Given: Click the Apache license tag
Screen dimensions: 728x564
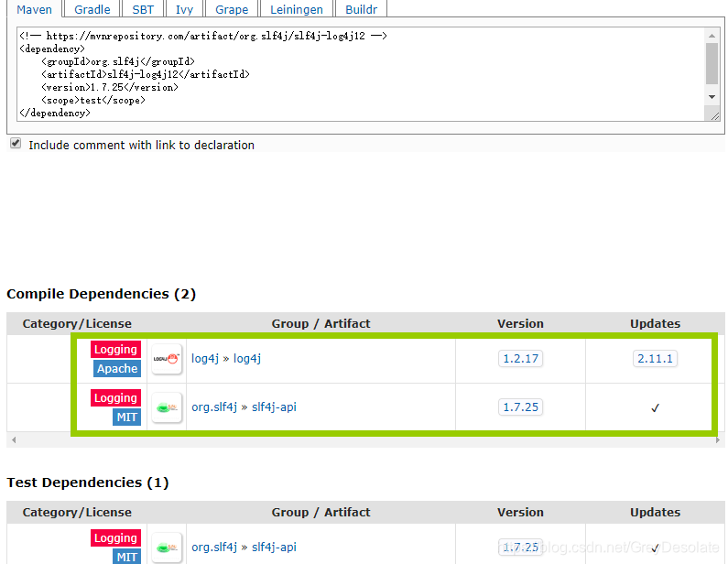Looking at the screenshot, I should coord(117,369).
